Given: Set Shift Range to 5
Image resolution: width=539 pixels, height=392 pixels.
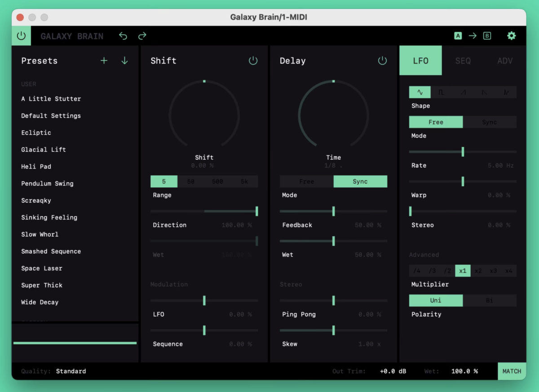Looking at the screenshot, I should pos(164,181).
